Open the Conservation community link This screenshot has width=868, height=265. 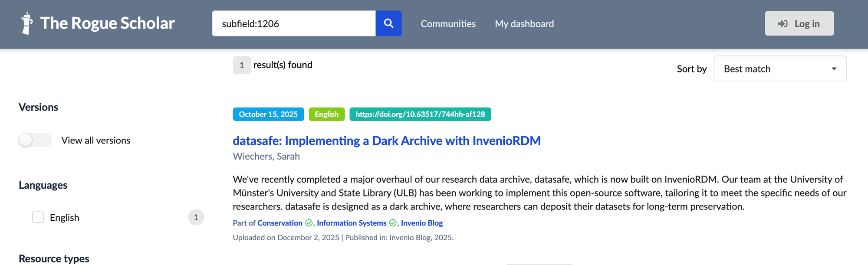[280, 223]
